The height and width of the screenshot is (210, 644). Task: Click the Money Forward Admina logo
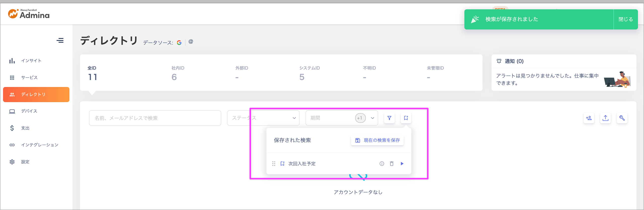point(29,14)
